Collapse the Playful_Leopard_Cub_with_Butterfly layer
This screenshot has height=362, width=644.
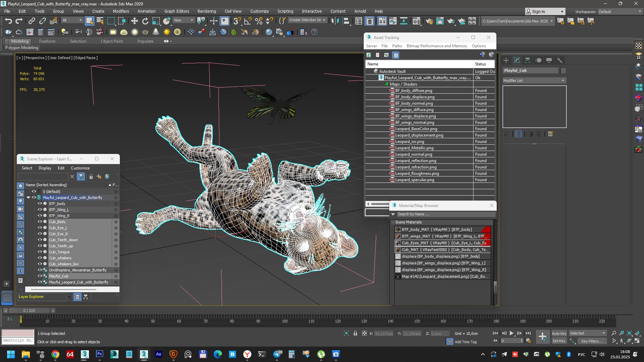29,198
